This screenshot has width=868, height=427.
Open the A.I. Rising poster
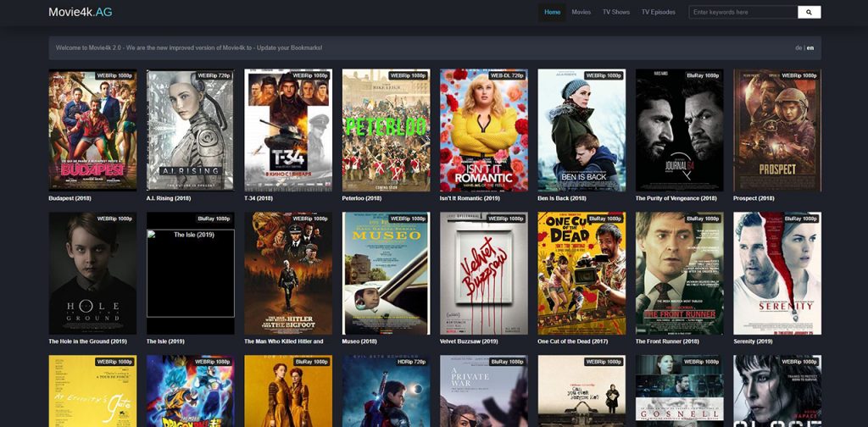pos(190,130)
